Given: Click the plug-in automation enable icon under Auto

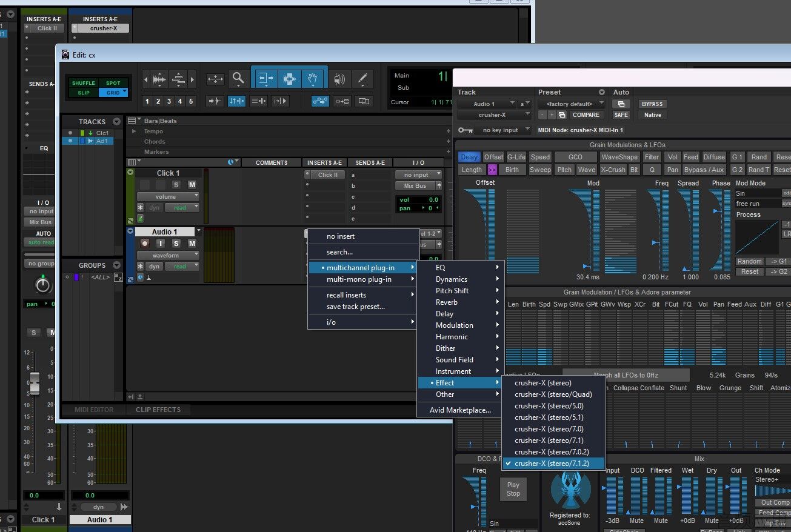Looking at the screenshot, I should coord(621,104).
